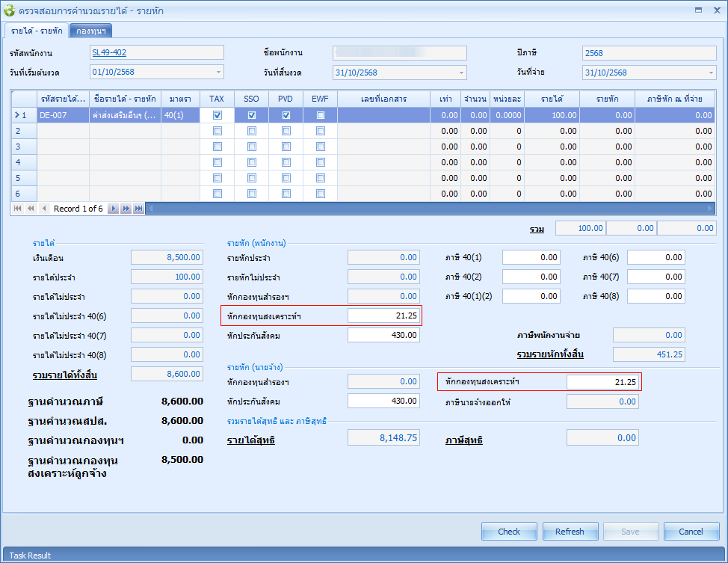Click the SL49-402 employee code link
The width and height of the screenshot is (728, 563).
pyautogui.click(x=108, y=53)
